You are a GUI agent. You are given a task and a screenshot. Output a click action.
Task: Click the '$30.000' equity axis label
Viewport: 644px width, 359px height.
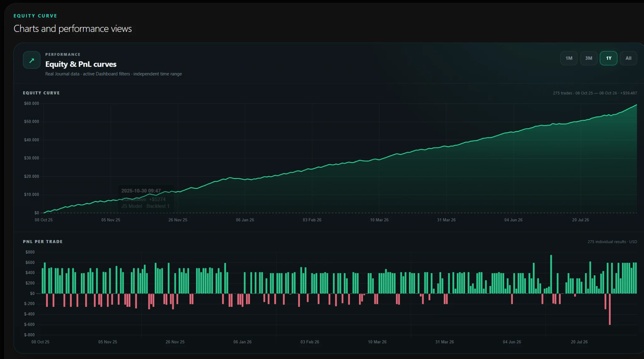click(31, 158)
